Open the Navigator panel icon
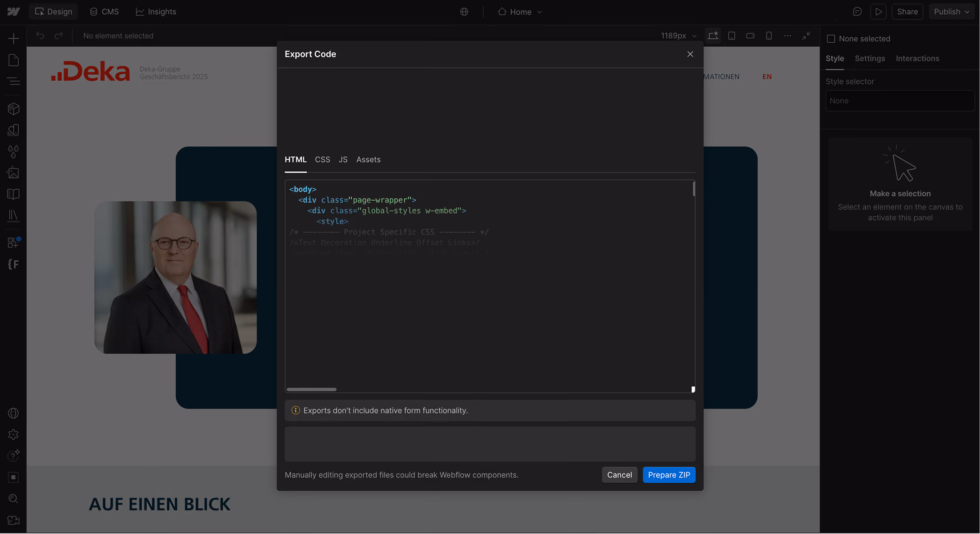980x534 pixels. pos(13,81)
